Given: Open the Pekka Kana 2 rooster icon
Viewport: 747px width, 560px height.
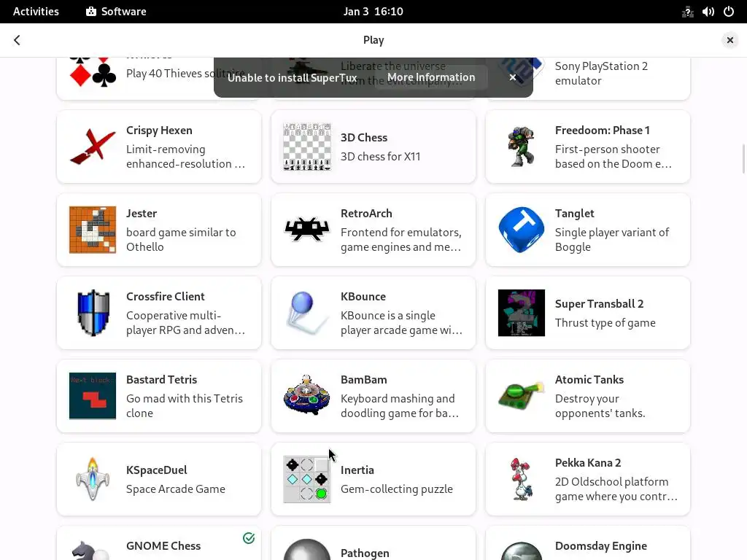Looking at the screenshot, I should pos(521,479).
